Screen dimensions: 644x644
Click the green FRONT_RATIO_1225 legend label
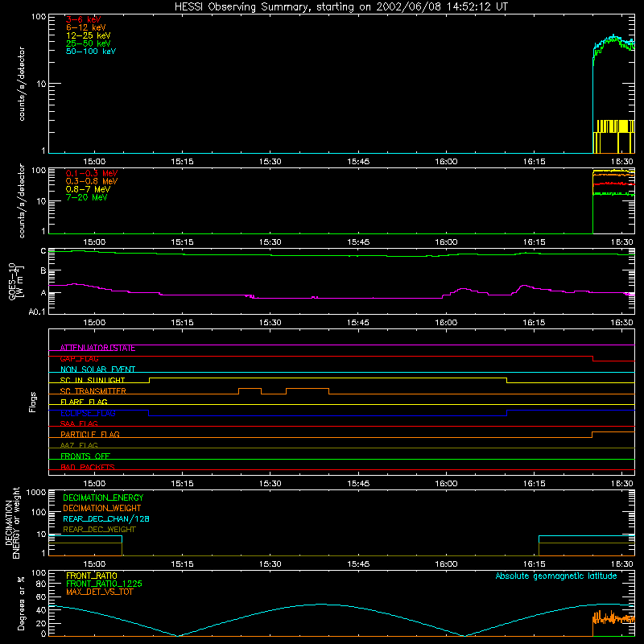pos(104,584)
